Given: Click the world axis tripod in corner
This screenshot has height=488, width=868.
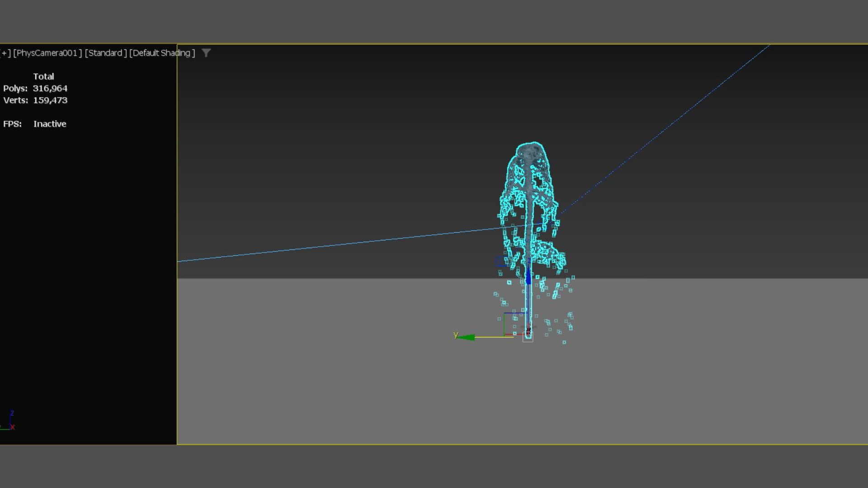Looking at the screenshot, I should pos(9,421).
